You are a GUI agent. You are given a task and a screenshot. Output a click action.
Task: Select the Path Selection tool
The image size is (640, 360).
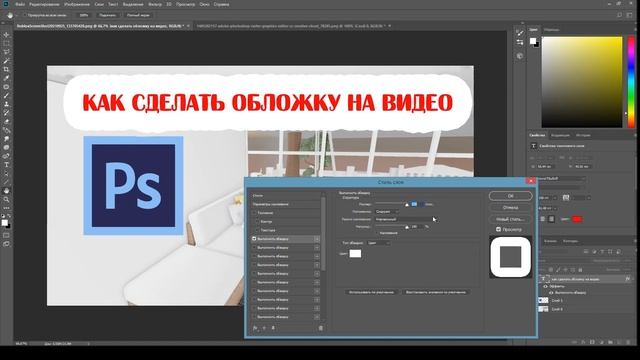6,173
